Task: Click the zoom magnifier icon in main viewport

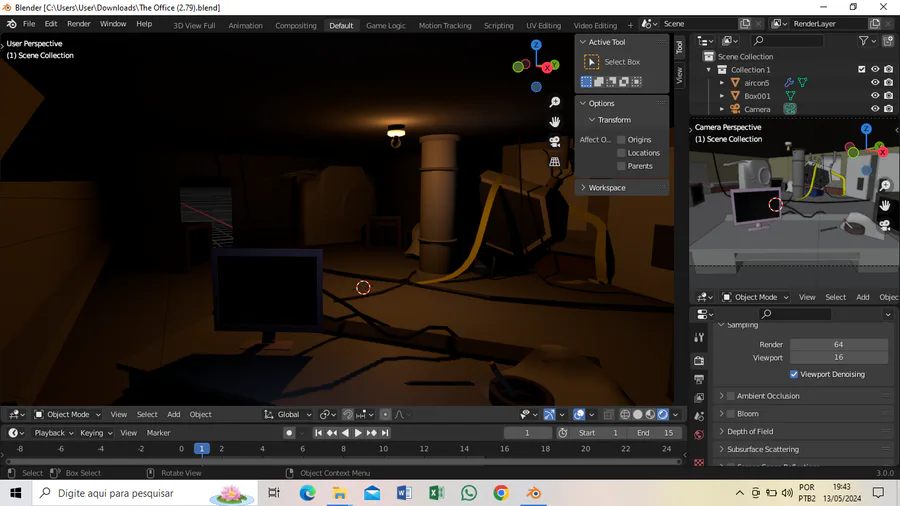Action: coord(555,102)
